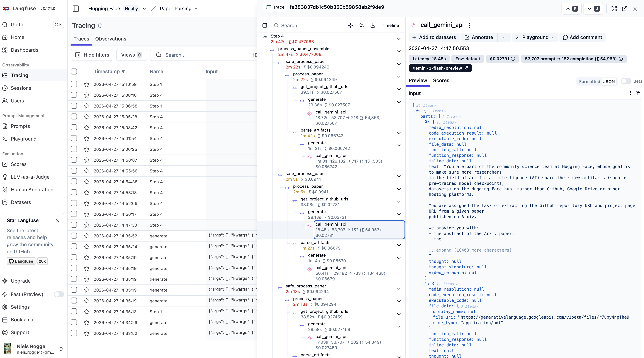Toggle the Beta switch in preview
644x358 pixels.
[x=626, y=81]
